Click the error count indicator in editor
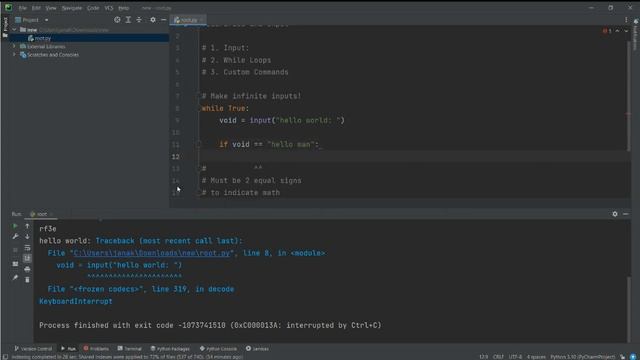 pyautogui.click(x=607, y=31)
